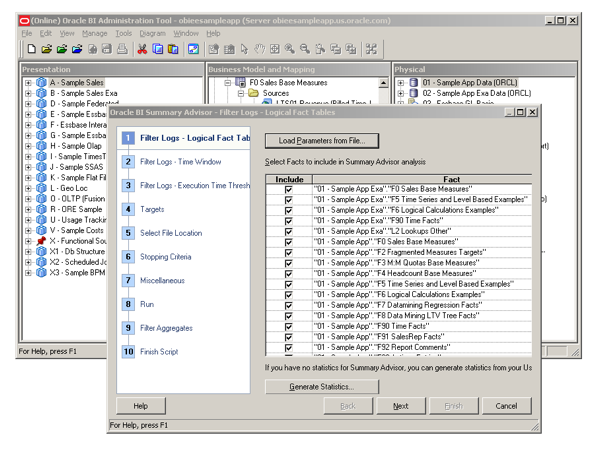Click scroll-up arrow in Business Model panel
600x449 pixels.
click(383, 83)
